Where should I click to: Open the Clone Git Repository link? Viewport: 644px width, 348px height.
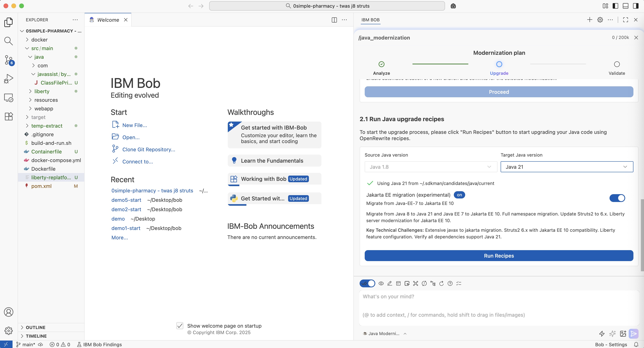pos(148,149)
